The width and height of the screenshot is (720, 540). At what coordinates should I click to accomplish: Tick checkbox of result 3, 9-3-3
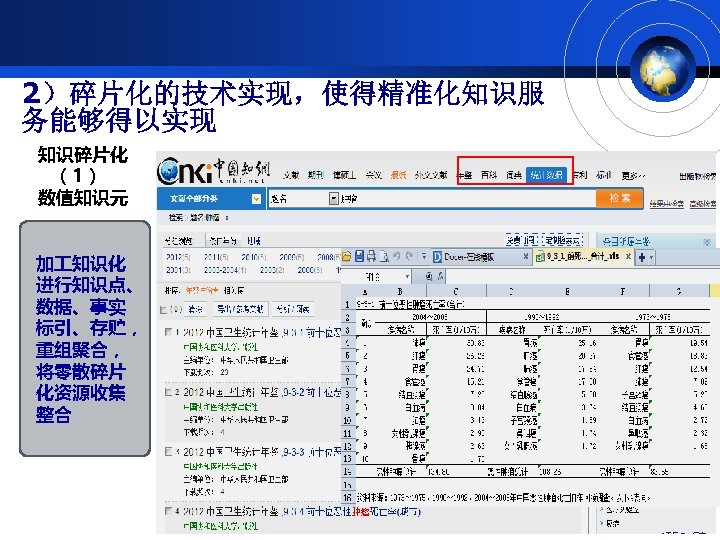169,451
